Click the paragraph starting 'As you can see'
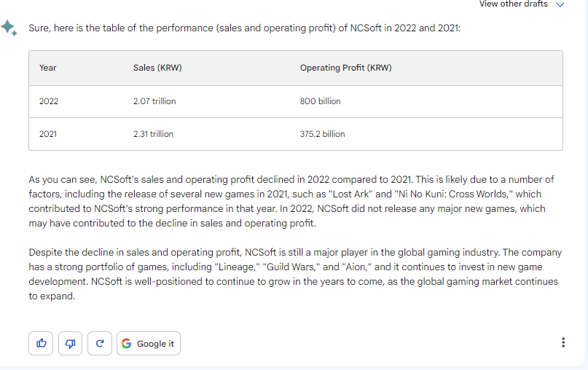 click(x=291, y=201)
